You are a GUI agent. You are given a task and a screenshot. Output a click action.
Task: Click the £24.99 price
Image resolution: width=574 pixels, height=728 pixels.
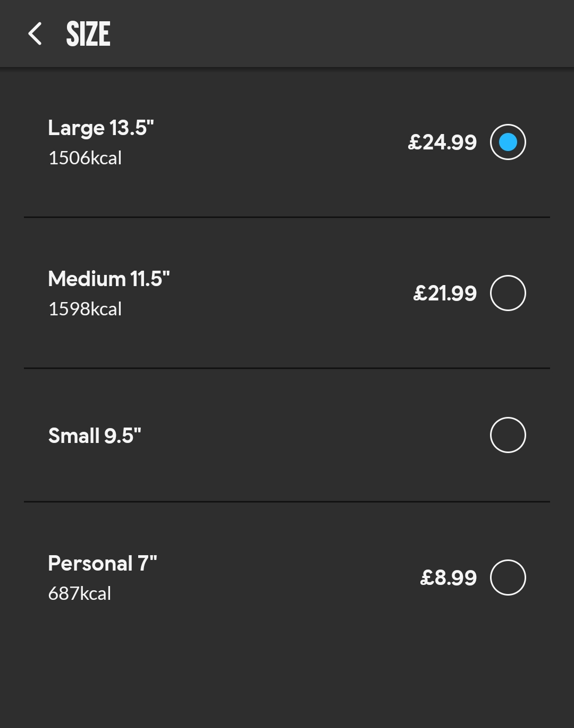tap(442, 143)
